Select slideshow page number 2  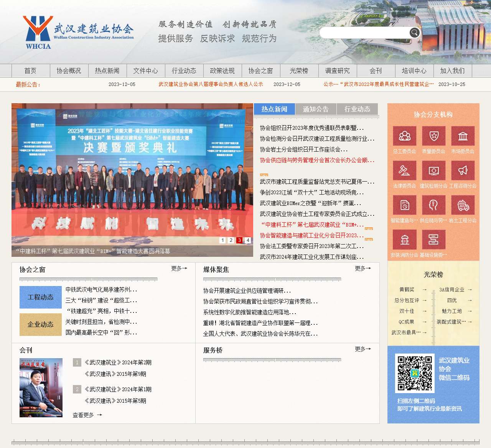click(231, 240)
